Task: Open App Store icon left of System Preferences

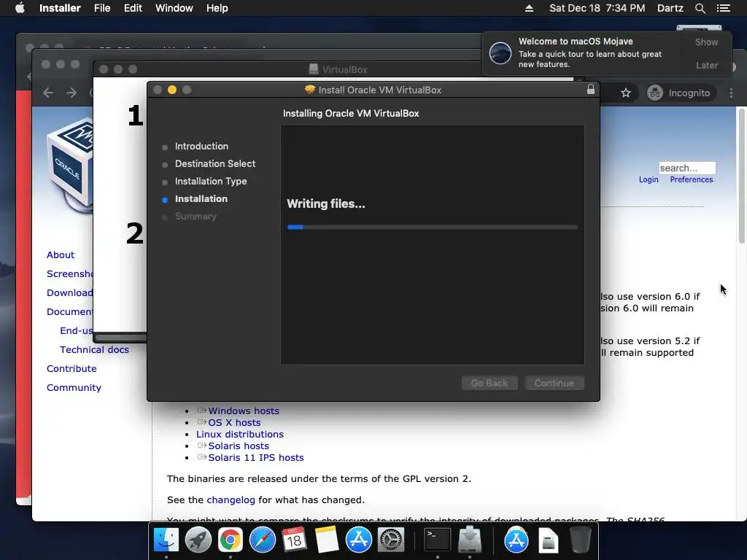Action: click(x=358, y=540)
